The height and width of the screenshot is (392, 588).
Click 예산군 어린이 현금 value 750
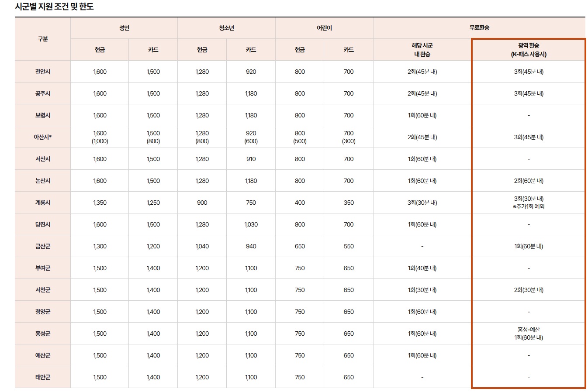click(x=300, y=355)
